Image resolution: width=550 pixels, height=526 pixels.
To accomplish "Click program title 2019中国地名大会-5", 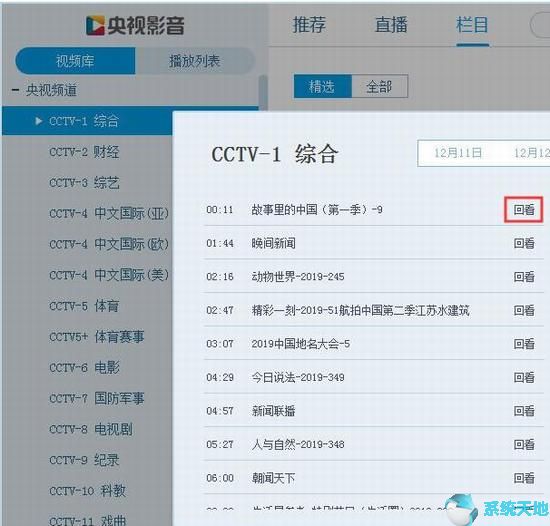I will coord(301,344).
